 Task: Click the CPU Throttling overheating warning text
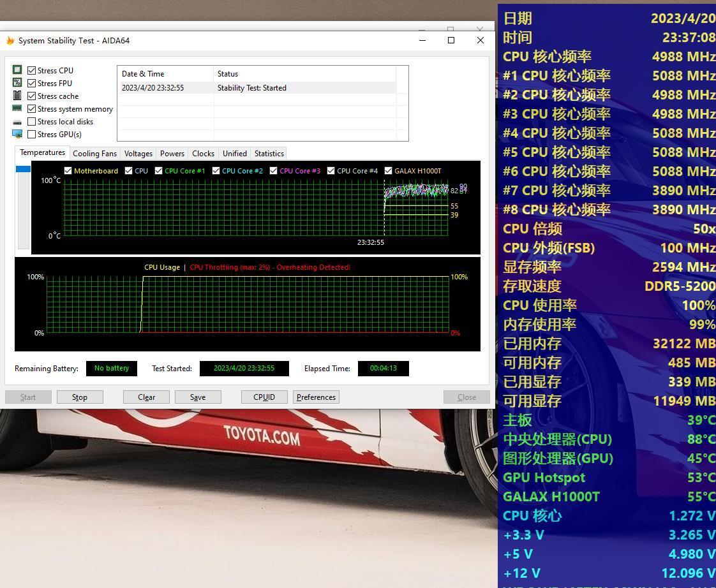pos(270,267)
